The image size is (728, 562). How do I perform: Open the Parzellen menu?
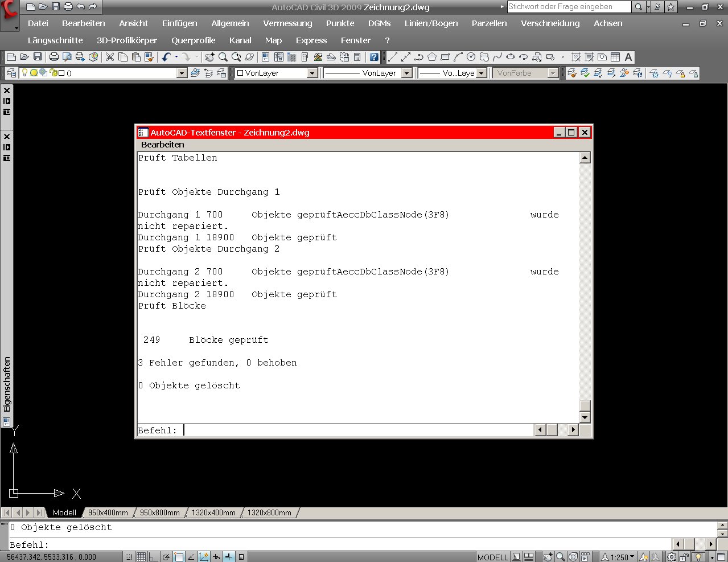click(x=489, y=23)
